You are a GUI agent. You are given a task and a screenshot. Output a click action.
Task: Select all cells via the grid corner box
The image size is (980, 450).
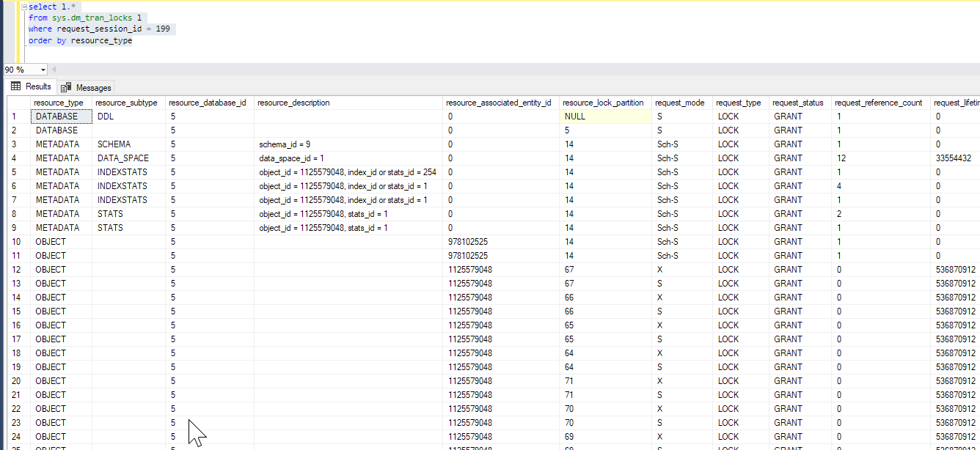19,103
